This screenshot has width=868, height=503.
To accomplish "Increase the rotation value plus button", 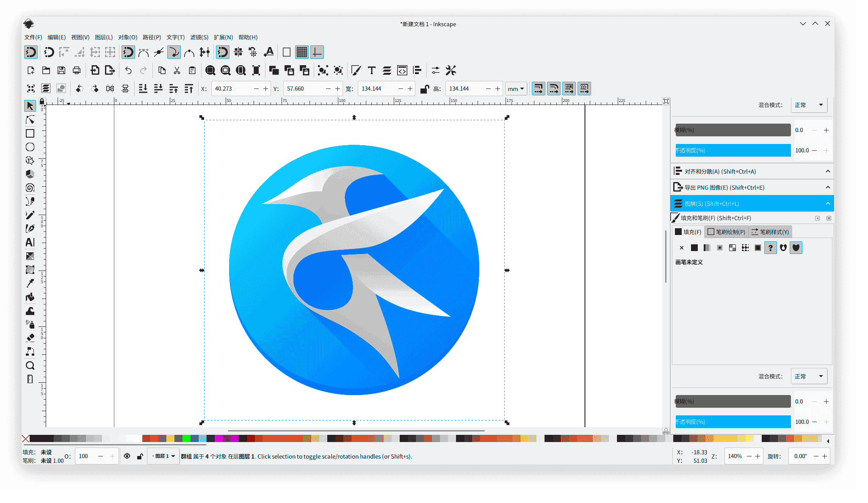I will [x=824, y=456].
